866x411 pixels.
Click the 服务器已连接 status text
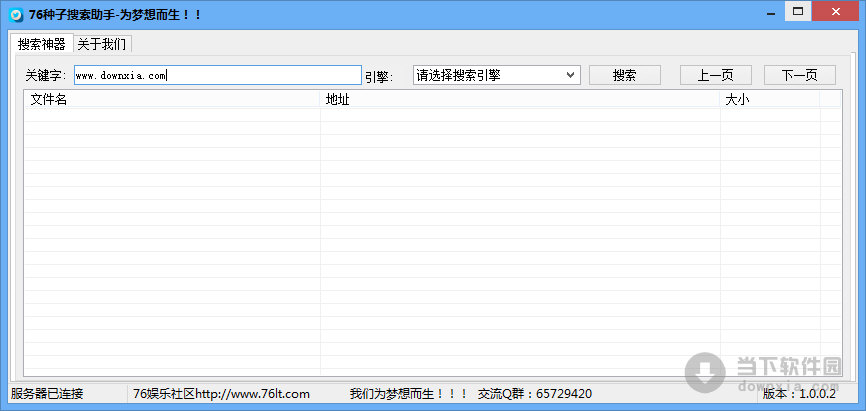point(47,394)
